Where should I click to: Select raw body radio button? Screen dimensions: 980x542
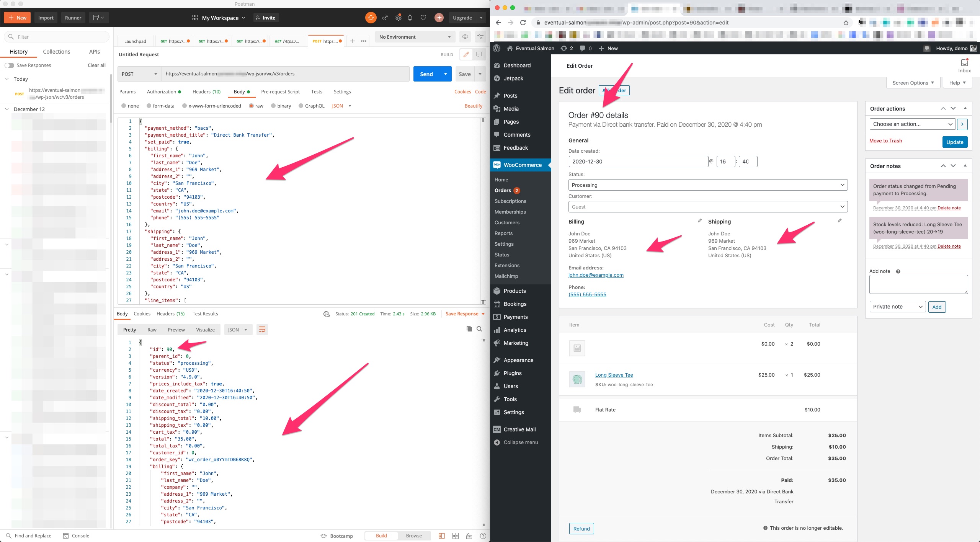click(252, 106)
